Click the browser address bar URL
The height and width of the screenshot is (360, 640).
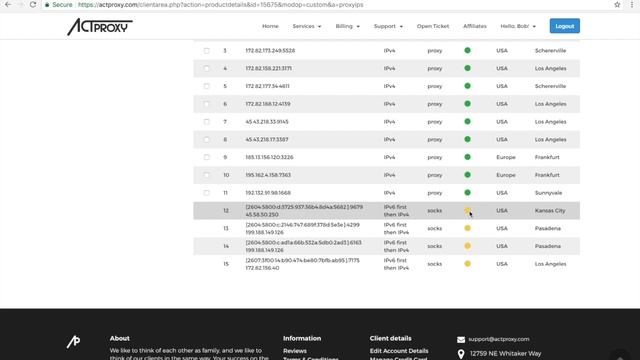220,5
